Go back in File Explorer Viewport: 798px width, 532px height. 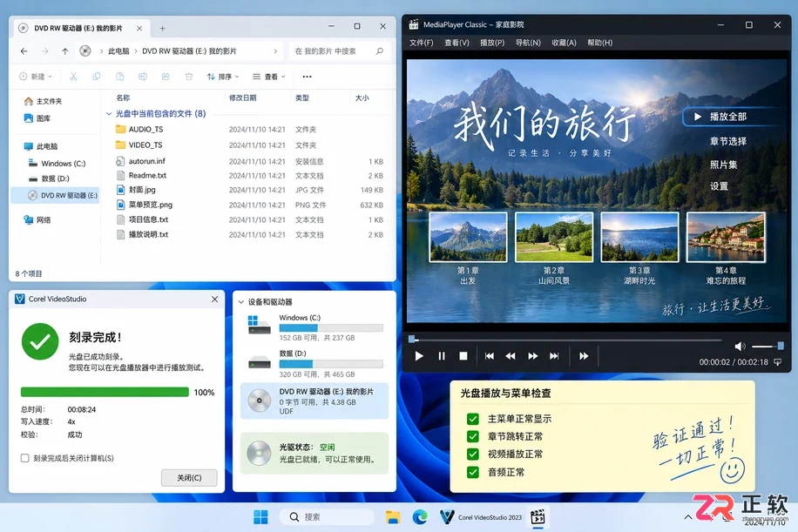[x=24, y=51]
